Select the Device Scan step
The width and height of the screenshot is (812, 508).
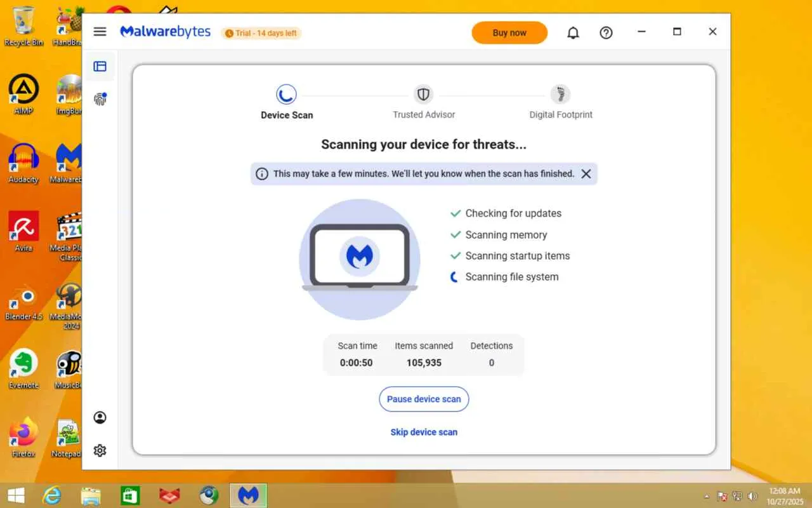point(287,102)
